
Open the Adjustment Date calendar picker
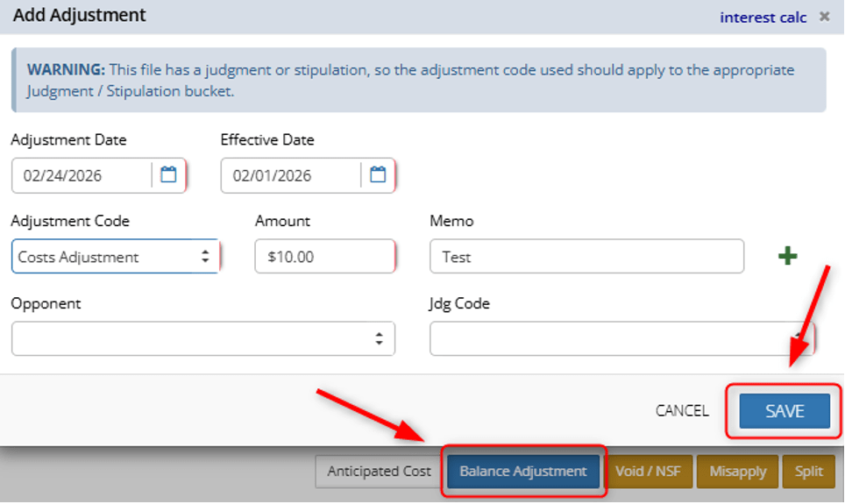(x=168, y=175)
